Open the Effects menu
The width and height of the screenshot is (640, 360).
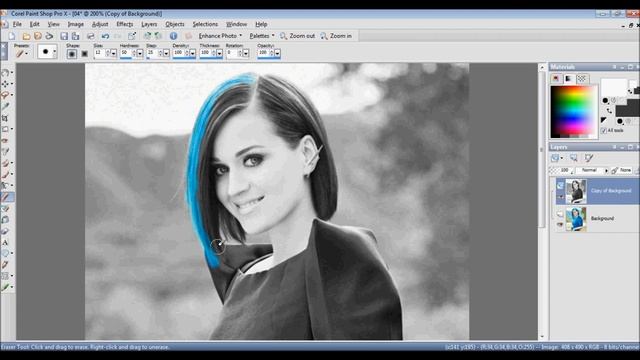coord(124,24)
